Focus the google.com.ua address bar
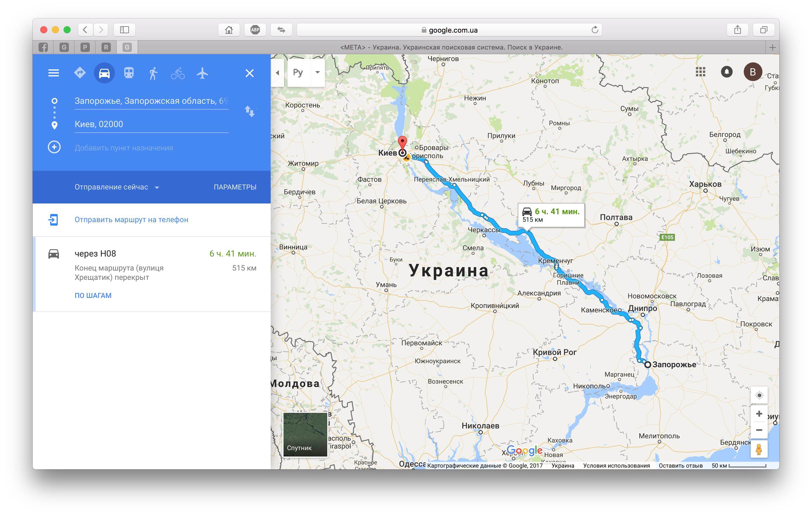 click(x=449, y=30)
